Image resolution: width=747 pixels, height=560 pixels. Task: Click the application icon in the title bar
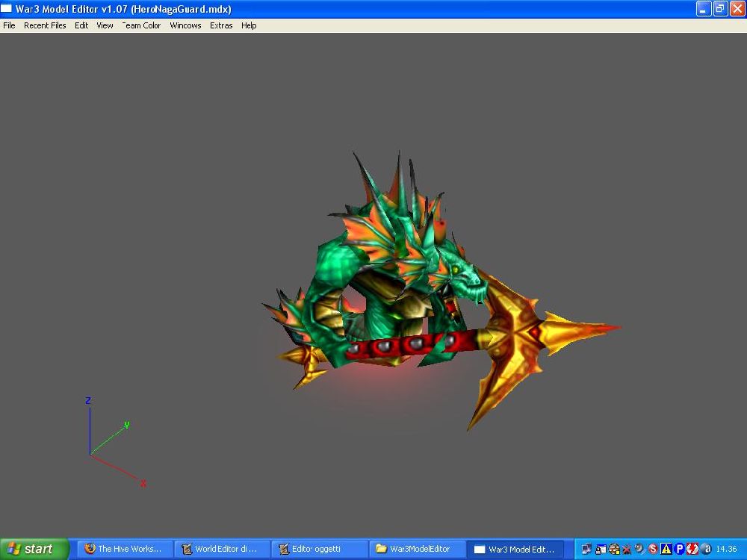click(6, 8)
